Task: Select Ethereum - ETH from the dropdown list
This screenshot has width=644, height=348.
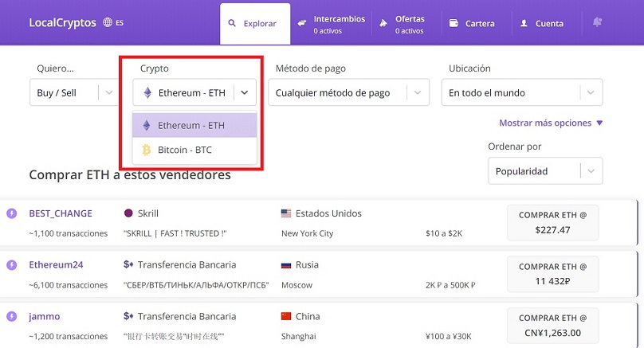Action: pos(194,125)
